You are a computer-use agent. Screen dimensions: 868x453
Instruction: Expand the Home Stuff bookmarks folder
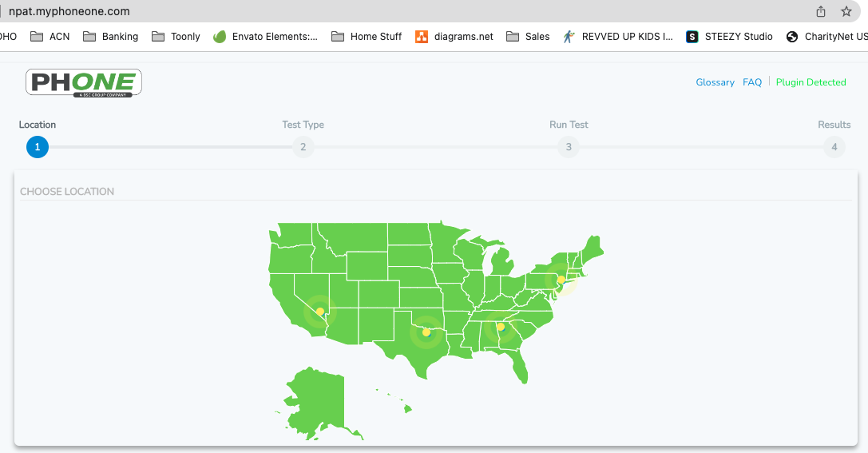pos(367,37)
